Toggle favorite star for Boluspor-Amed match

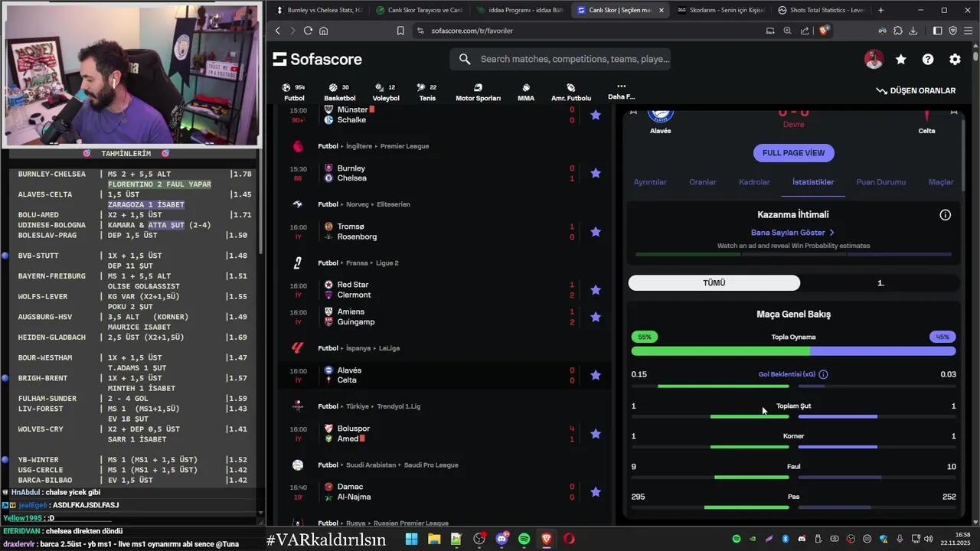click(x=596, y=434)
